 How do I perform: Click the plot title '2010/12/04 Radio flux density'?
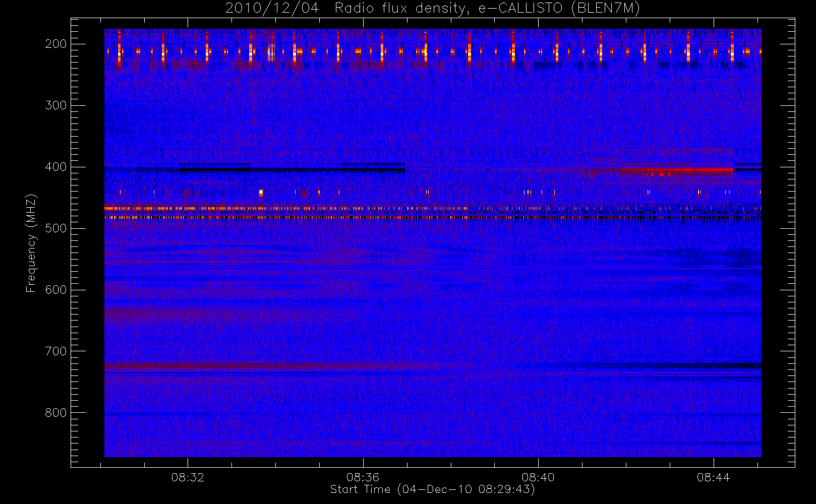(x=433, y=9)
